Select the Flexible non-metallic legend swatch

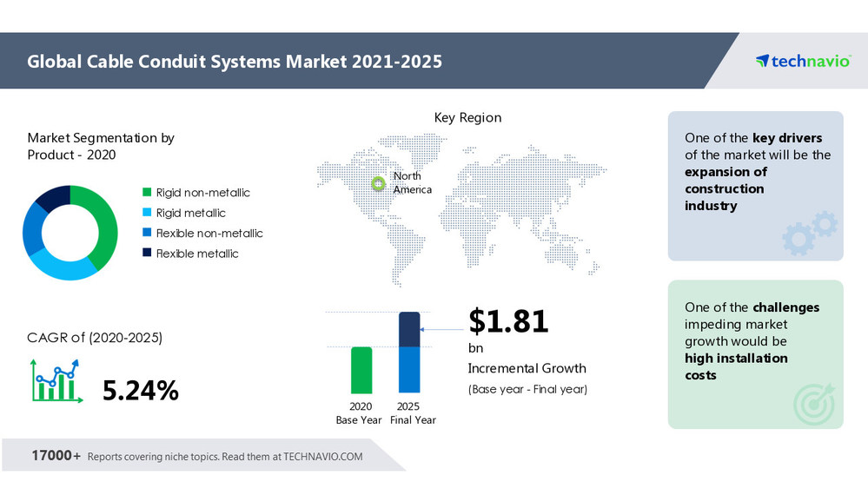click(x=147, y=233)
